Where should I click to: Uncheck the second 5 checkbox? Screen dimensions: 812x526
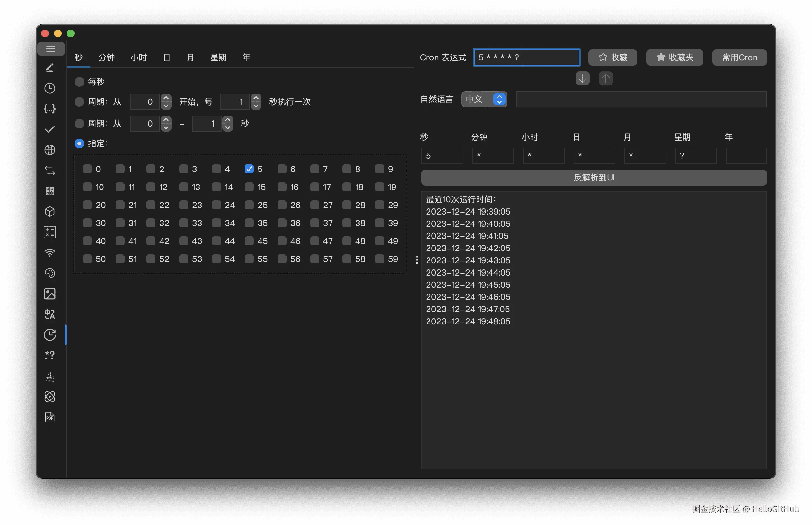(249, 169)
